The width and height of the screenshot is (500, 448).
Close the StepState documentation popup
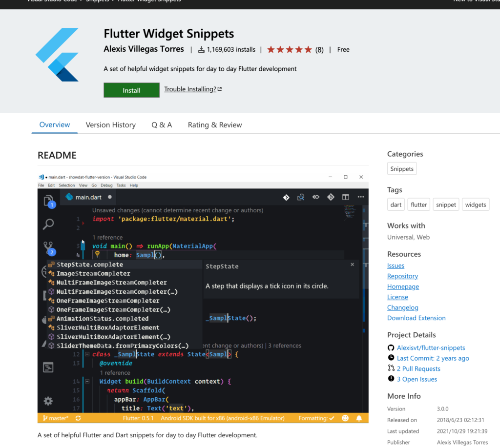point(353,265)
